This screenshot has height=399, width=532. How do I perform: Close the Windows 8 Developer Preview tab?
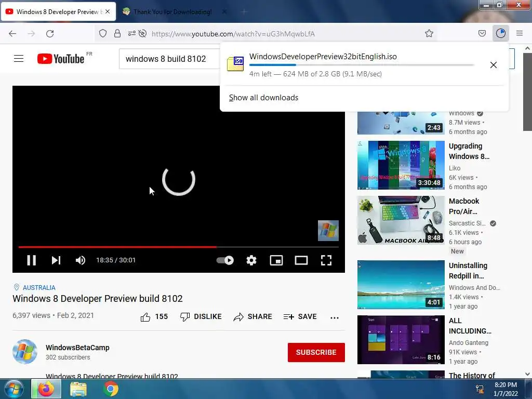click(x=108, y=11)
